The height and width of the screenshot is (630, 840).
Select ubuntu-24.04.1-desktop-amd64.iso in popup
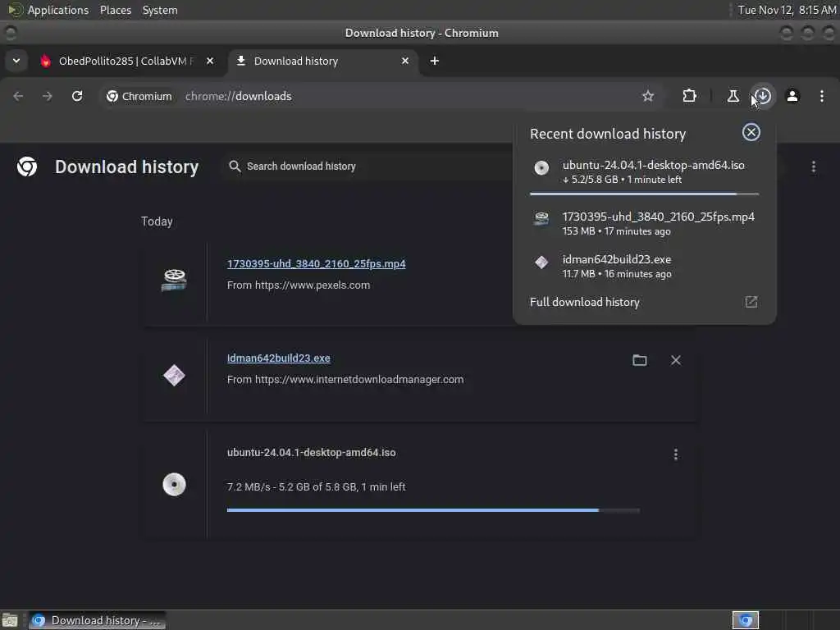(645, 172)
